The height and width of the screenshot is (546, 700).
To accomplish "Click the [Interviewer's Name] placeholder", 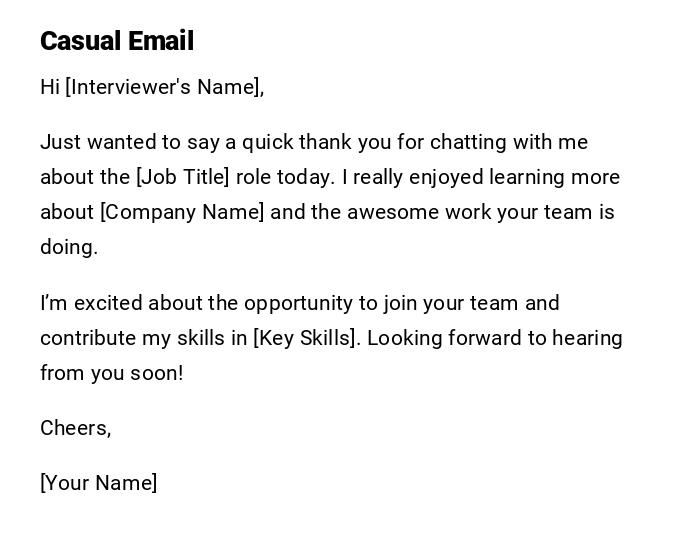I will click(163, 87).
